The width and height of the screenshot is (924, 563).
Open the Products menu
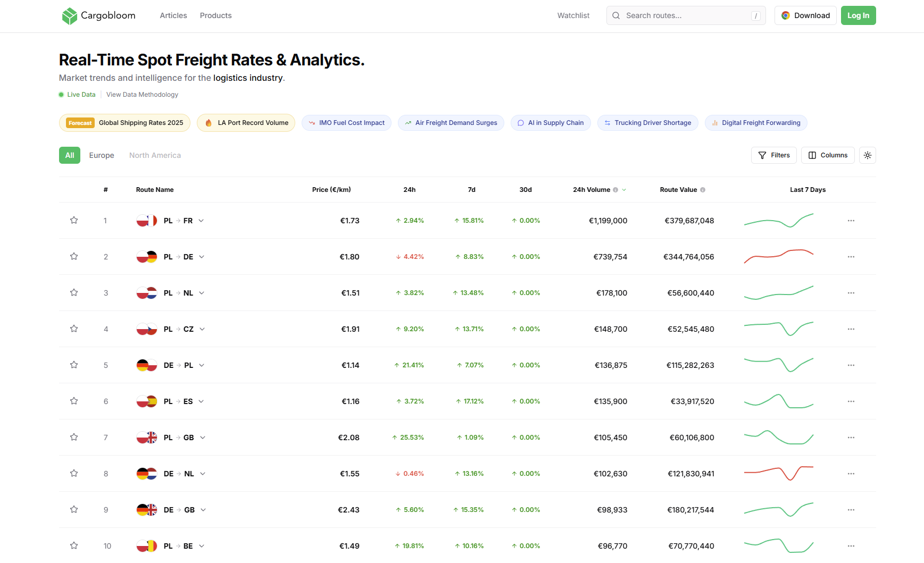coord(215,16)
